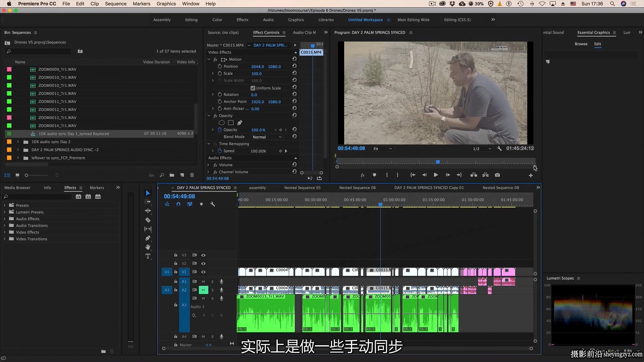This screenshot has height=362, width=644.
Task: Expand the 1DX audio sync Day 2 bin
Action: click(18, 142)
